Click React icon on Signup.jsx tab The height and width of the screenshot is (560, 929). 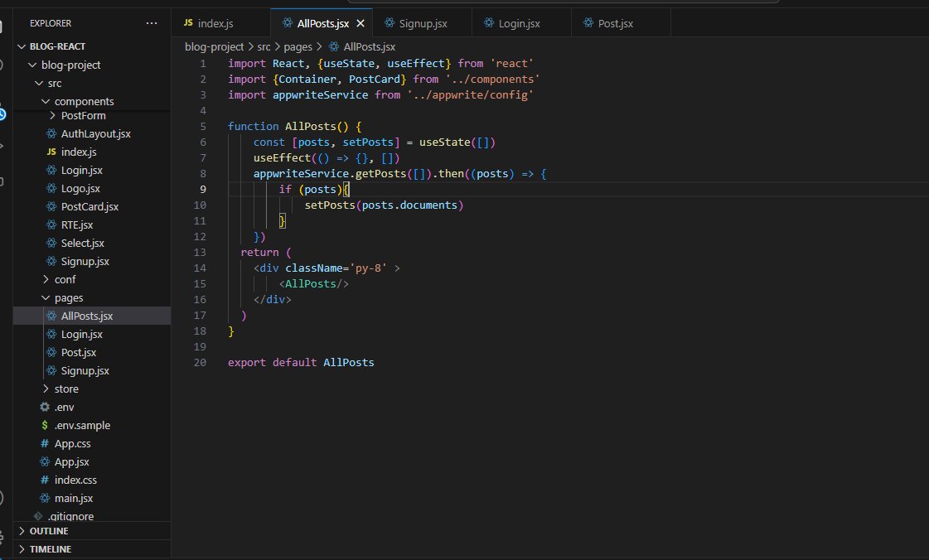(x=390, y=23)
